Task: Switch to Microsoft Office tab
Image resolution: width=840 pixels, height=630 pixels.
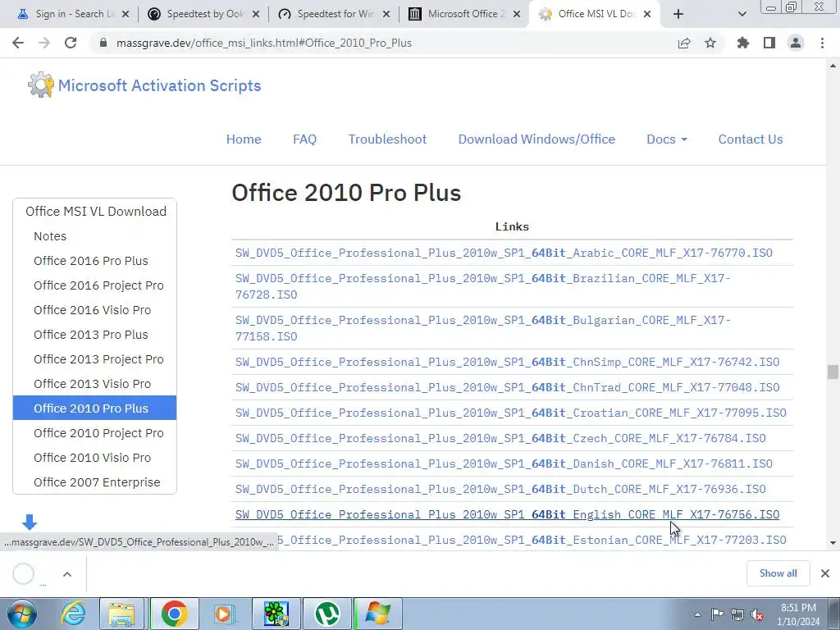Action: tap(464, 14)
